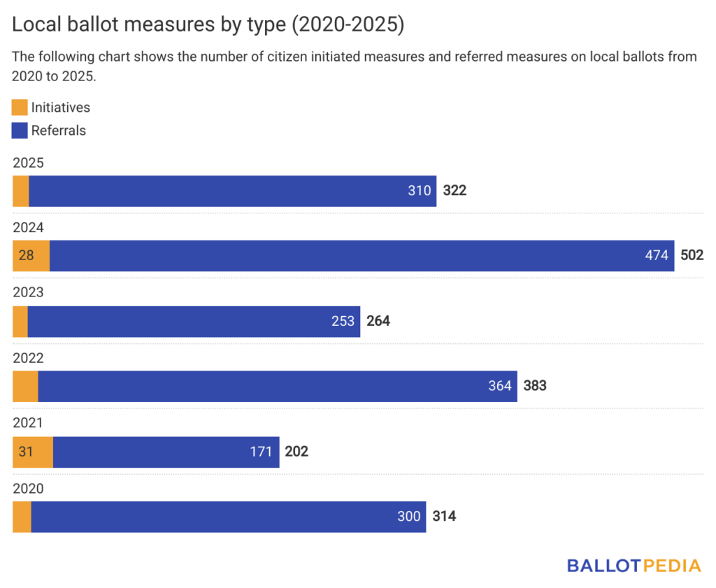
Task: Click the 502 total label for 2024
Action: [x=692, y=256]
